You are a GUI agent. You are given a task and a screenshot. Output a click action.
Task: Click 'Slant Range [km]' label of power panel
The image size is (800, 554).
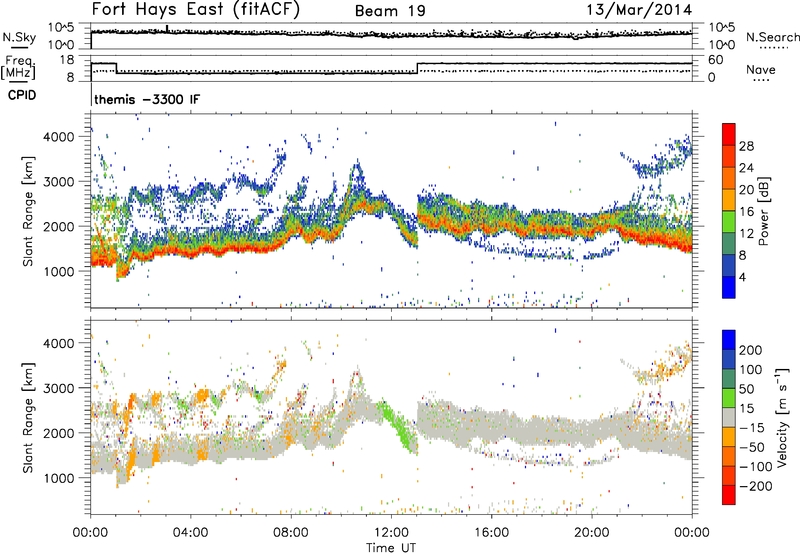27,211
